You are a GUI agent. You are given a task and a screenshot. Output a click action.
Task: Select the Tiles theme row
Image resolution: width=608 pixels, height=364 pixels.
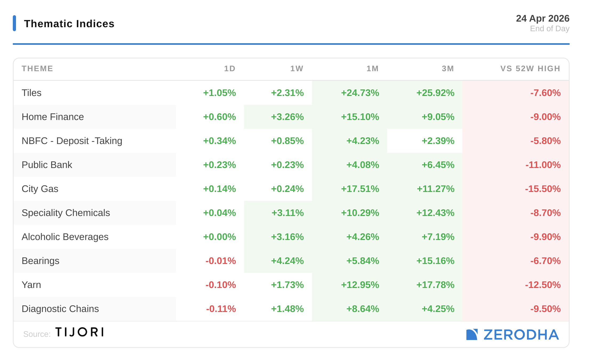(31, 93)
